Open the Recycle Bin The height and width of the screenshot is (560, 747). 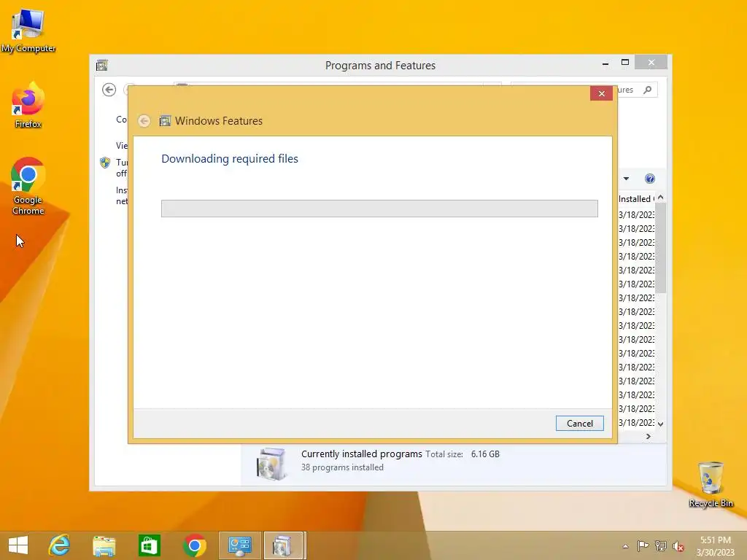pos(711,484)
